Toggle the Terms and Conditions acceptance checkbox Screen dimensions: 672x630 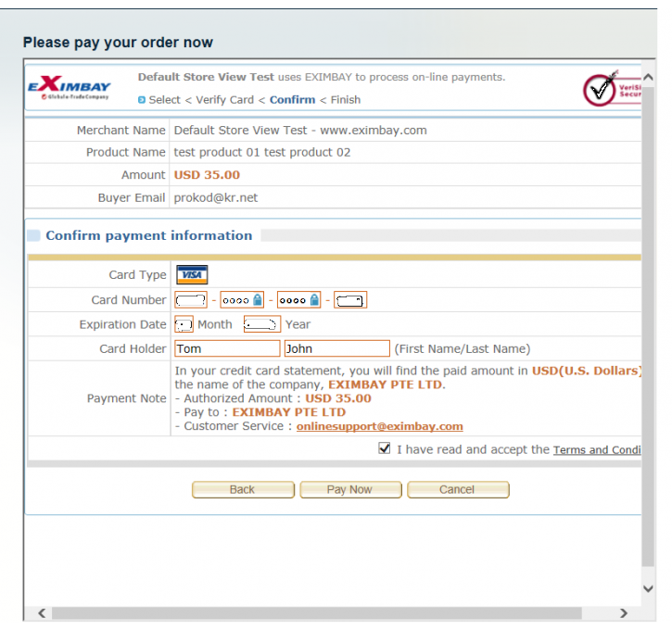[x=385, y=448]
